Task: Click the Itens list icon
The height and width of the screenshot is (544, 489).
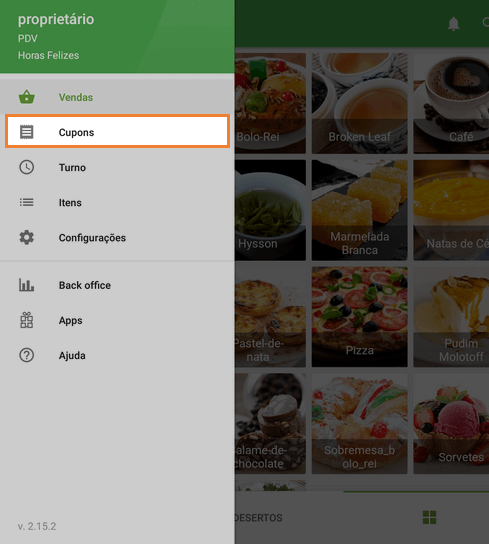Action: point(26,202)
